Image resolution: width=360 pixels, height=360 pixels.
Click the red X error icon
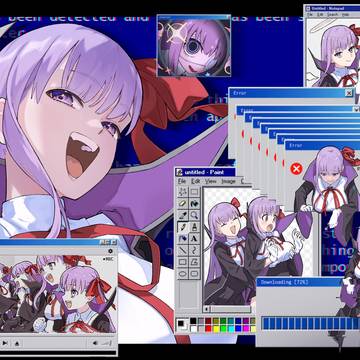(296, 169)
